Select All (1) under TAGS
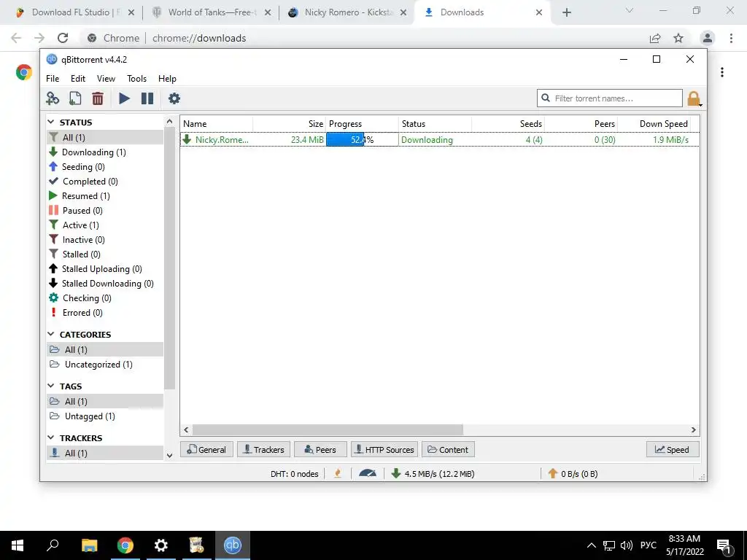Image resolution: width=747 pixels, height=560 pixels. click(x=105, y=402)
